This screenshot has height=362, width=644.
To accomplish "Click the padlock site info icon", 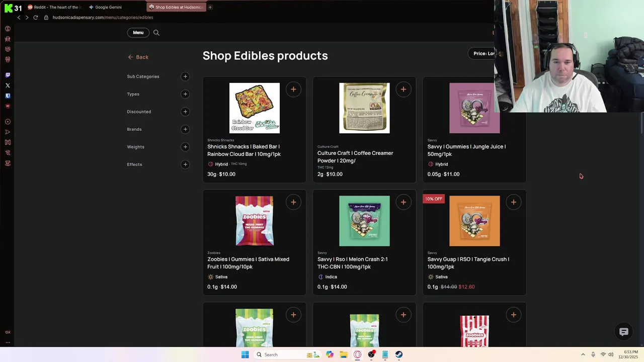I will [46, 17].
